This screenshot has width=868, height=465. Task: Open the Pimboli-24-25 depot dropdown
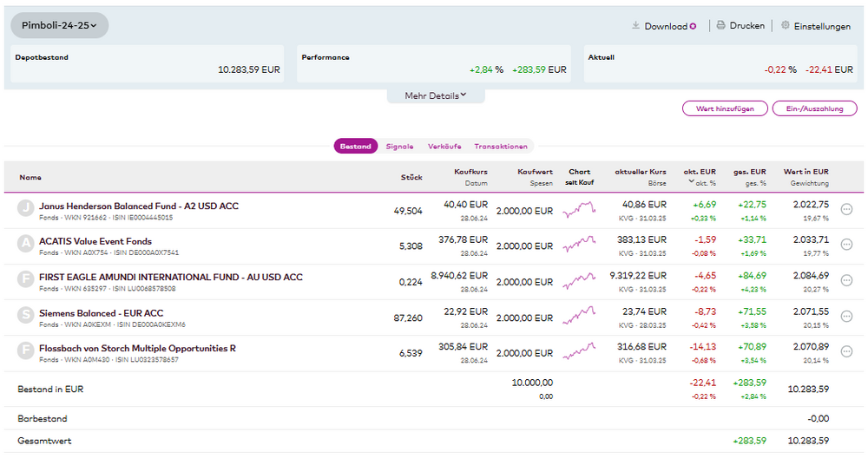[x=59, y=26]
